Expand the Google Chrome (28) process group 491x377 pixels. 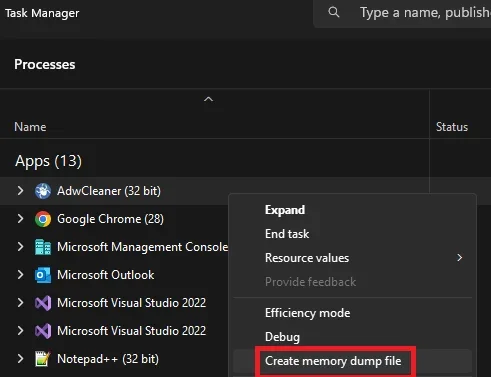20,219
